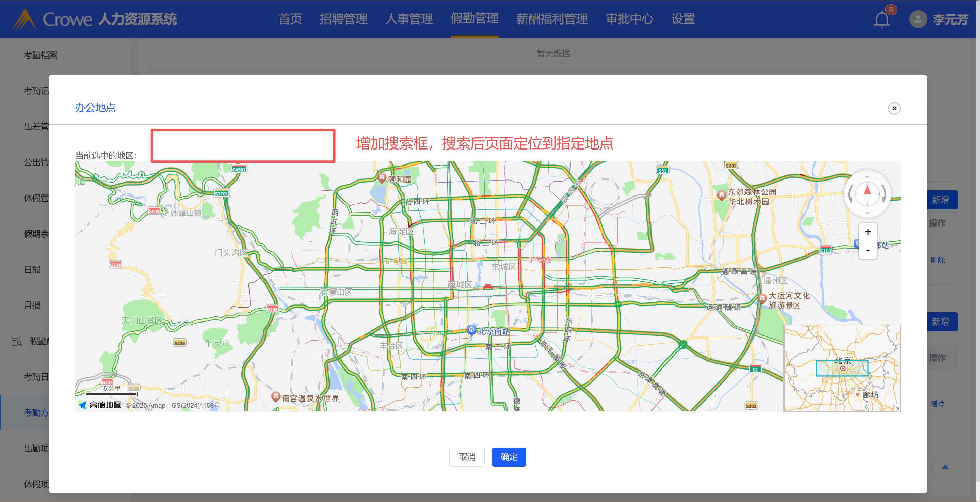Click the 顾和园 landmark marker on map
Image resolution: width=980 pixels, height=502 pixels.
[x=382, y=177]
